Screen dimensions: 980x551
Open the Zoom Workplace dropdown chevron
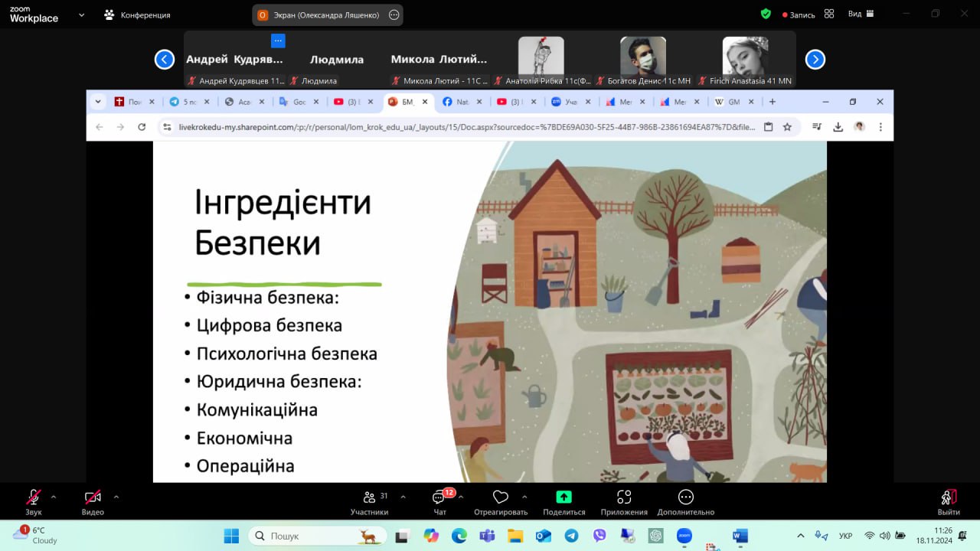81,15
